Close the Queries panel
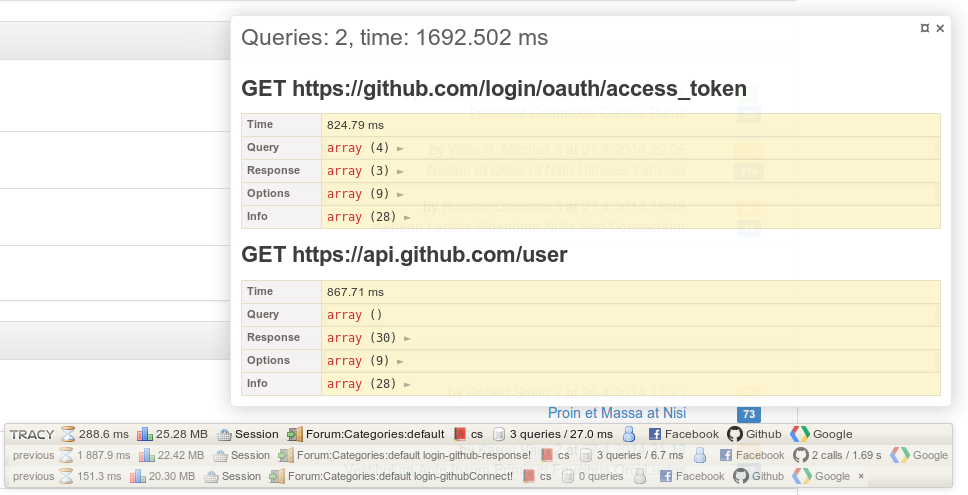The image size is (968, 495). coord(940,28)
